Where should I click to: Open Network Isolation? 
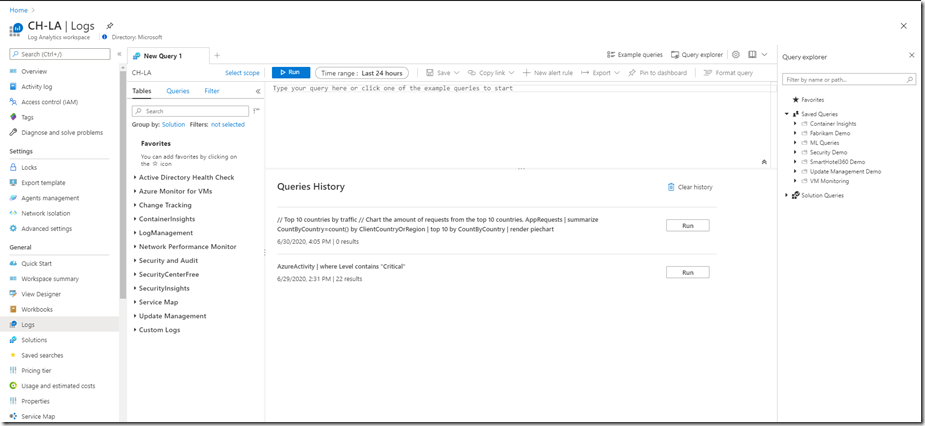pos(45,214)
